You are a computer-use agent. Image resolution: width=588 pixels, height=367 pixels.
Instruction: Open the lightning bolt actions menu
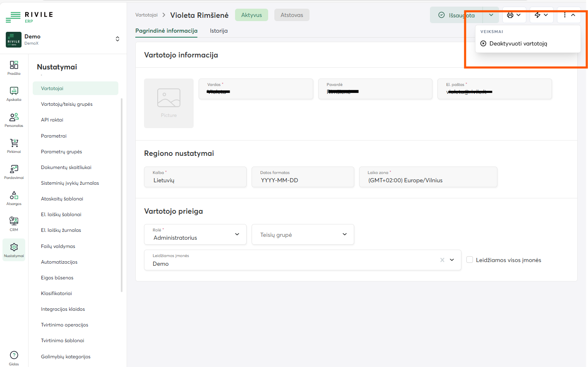point(541,15)
